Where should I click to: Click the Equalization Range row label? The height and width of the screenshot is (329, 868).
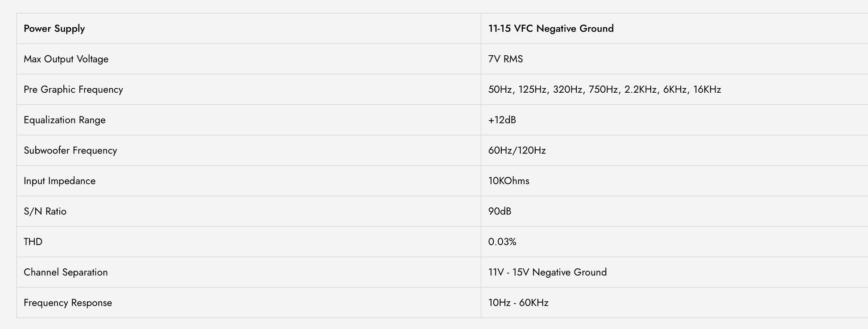[x=65, y=120]
